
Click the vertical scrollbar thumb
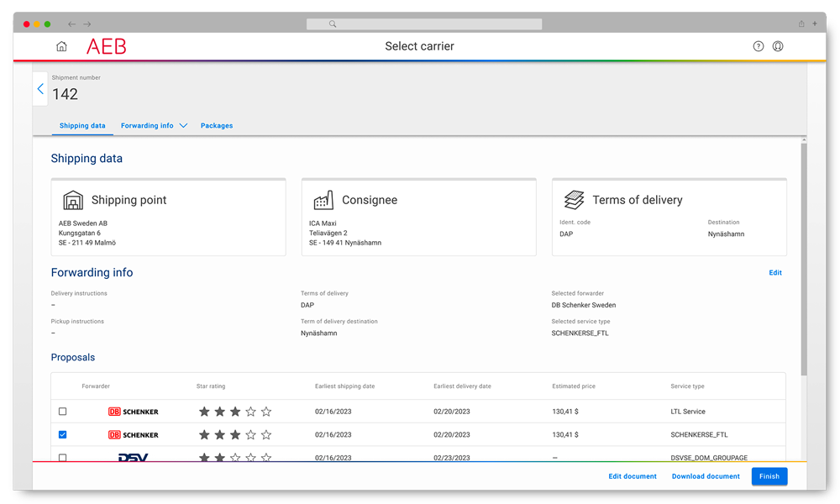[x=804, y=259]
